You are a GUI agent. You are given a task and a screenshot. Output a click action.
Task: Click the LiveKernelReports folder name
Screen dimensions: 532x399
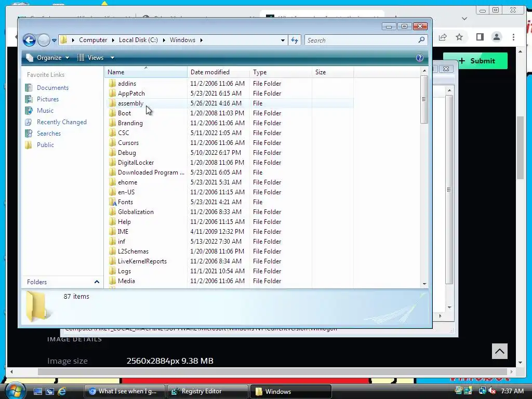point(142,261)
